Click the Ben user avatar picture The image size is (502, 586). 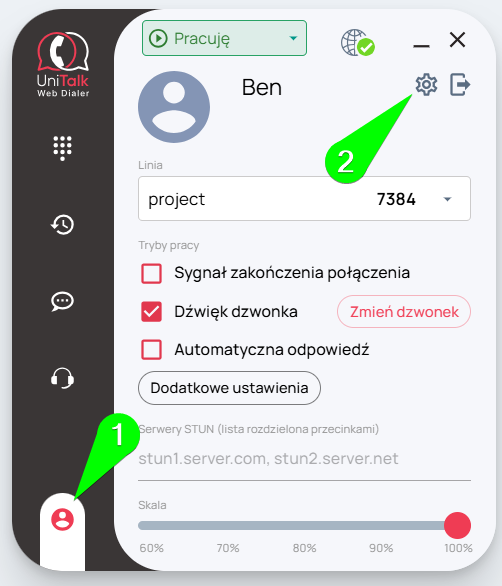(174, 107)
